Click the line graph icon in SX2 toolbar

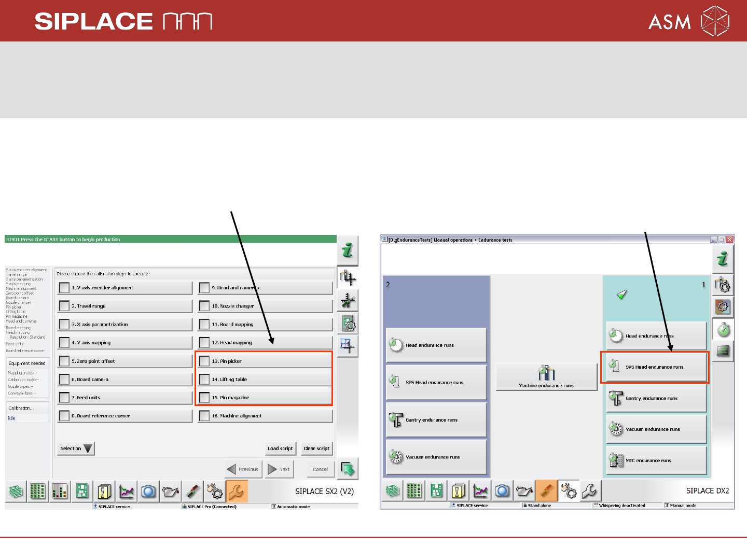tap(127, 491)
